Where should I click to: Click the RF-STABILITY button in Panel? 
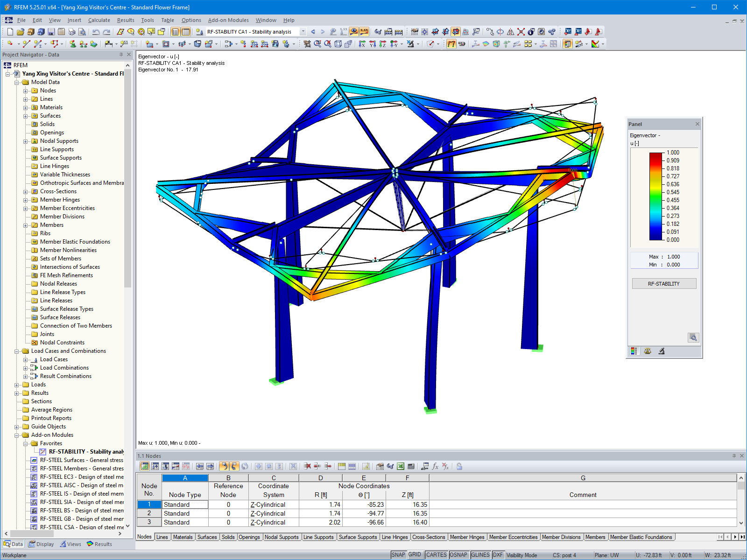pos(664,284)
